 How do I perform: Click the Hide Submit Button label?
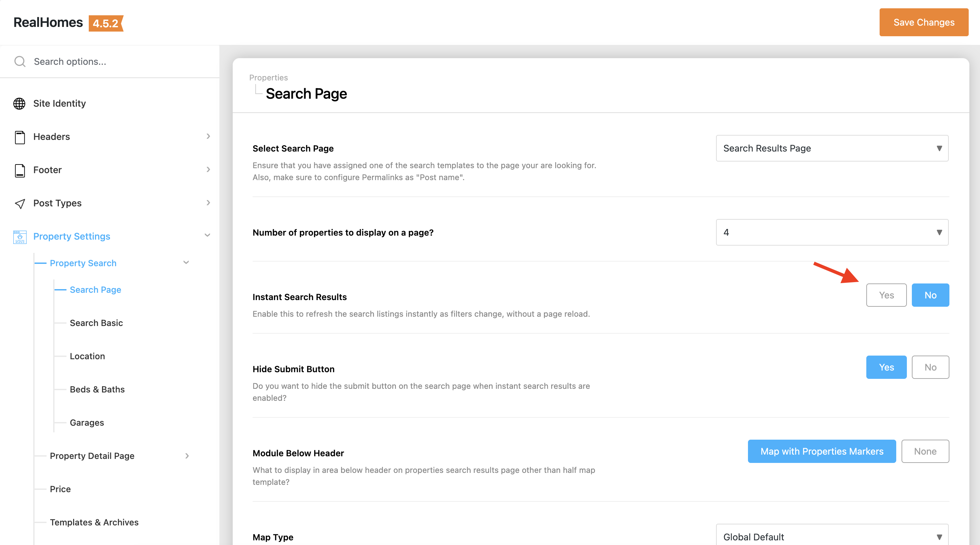(294, 369)
